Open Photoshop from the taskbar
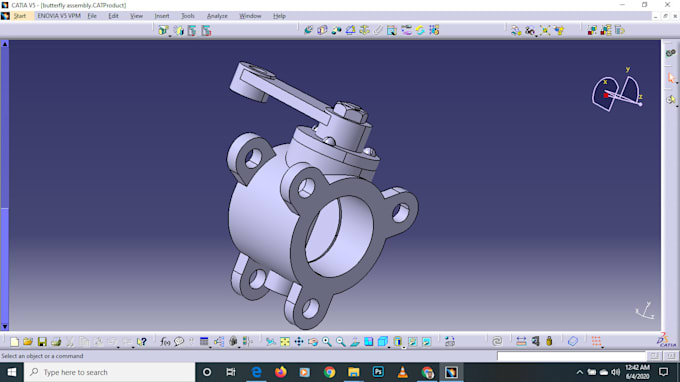 378,372
